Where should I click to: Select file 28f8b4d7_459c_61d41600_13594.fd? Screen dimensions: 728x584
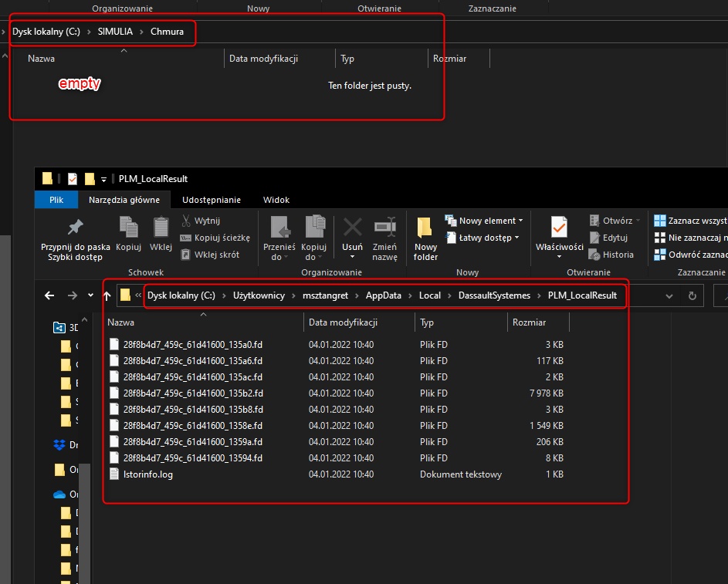193,458
